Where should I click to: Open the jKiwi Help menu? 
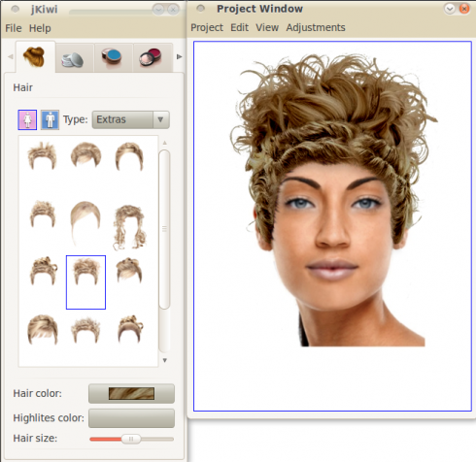tap(40, 28)
